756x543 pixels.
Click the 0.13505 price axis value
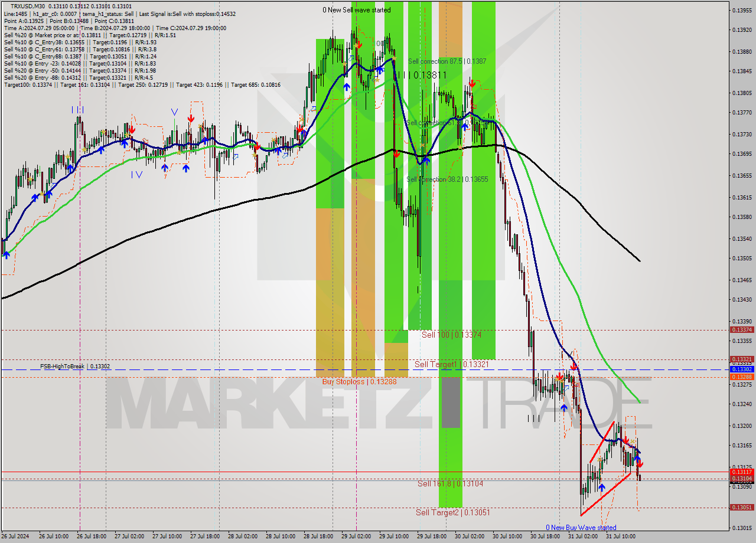(742, 258)
